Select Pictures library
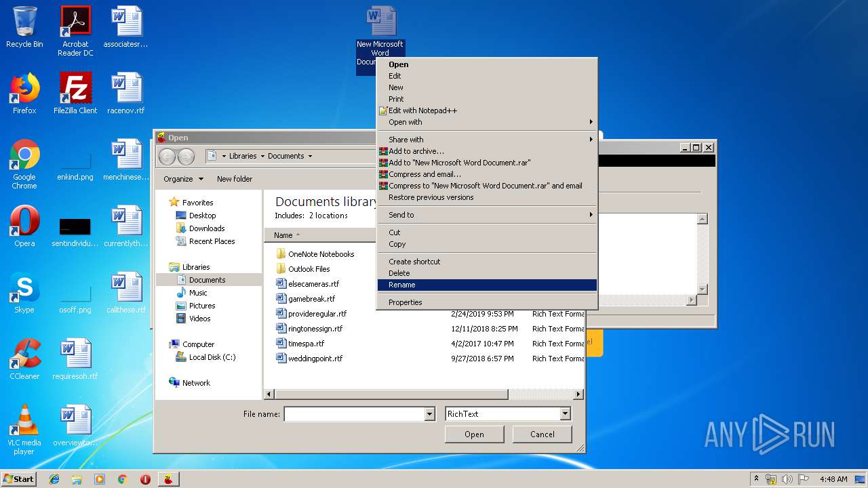Image resolution: width=868 pixels, height=488 pixels. pyautogui.click(x=202, y=306)
